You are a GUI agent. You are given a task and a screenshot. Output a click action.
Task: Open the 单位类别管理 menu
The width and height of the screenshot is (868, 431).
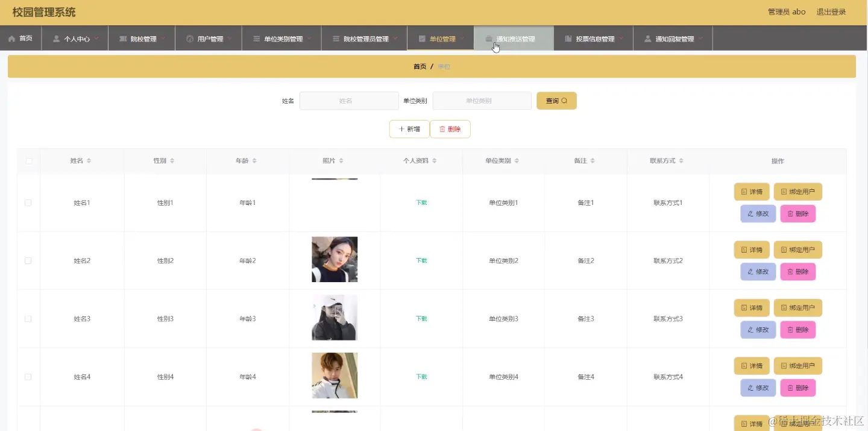click(281, 39)
